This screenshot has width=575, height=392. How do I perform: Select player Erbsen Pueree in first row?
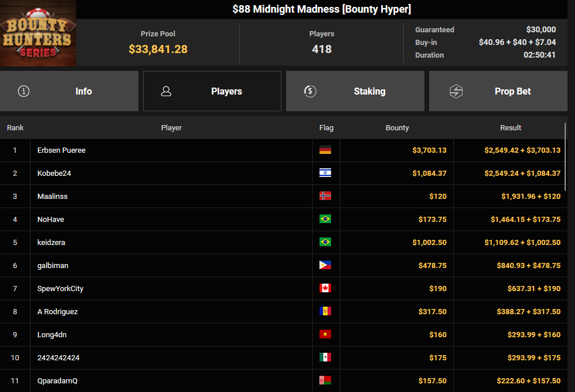(61, 150)
